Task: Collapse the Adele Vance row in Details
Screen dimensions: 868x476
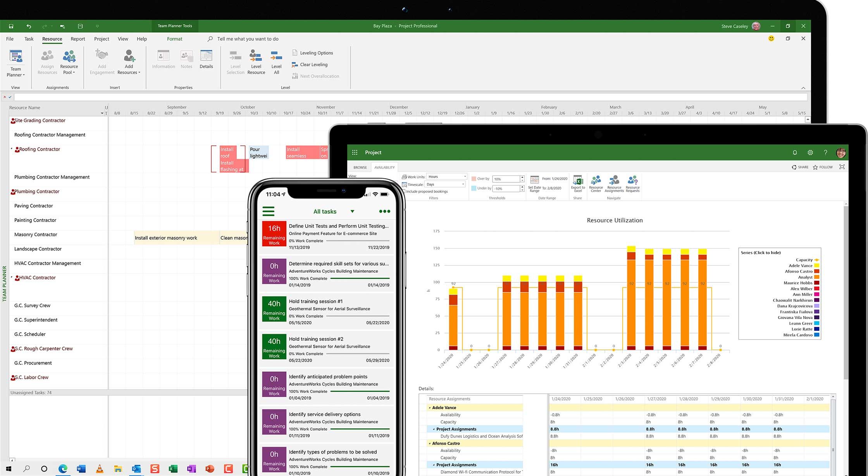Action: [x=430, y=408]
